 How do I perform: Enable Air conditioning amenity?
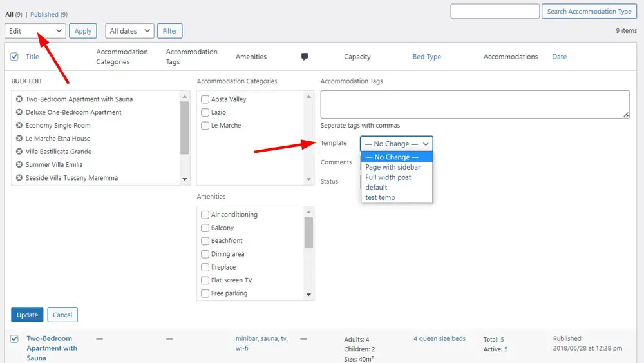[x=205, y=215]
